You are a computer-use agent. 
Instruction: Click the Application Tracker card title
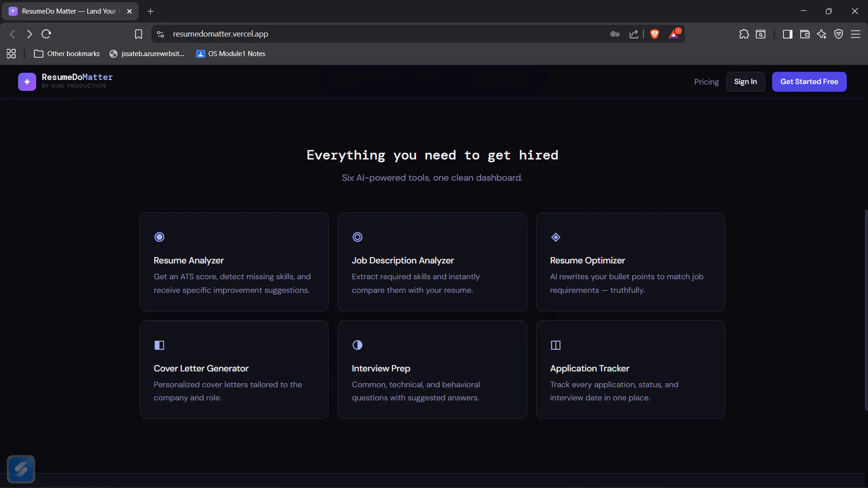pyautogui.click(x=590, y=369)
